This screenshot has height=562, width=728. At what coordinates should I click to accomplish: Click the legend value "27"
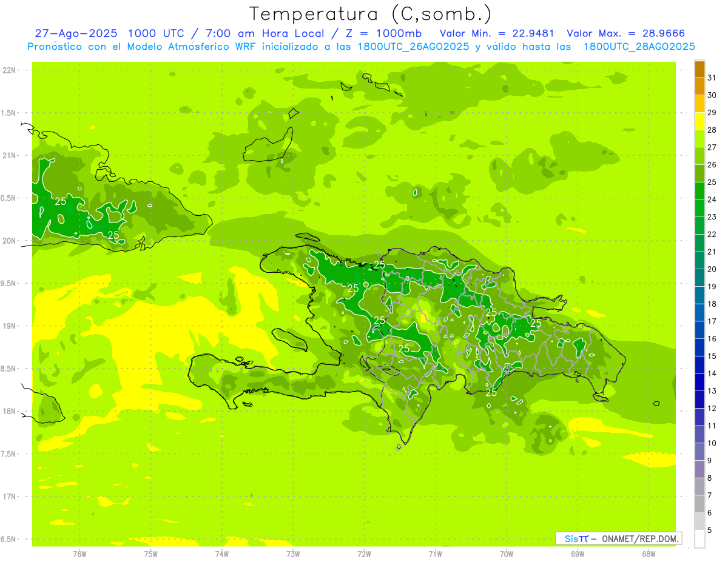[x=712, y=147]
